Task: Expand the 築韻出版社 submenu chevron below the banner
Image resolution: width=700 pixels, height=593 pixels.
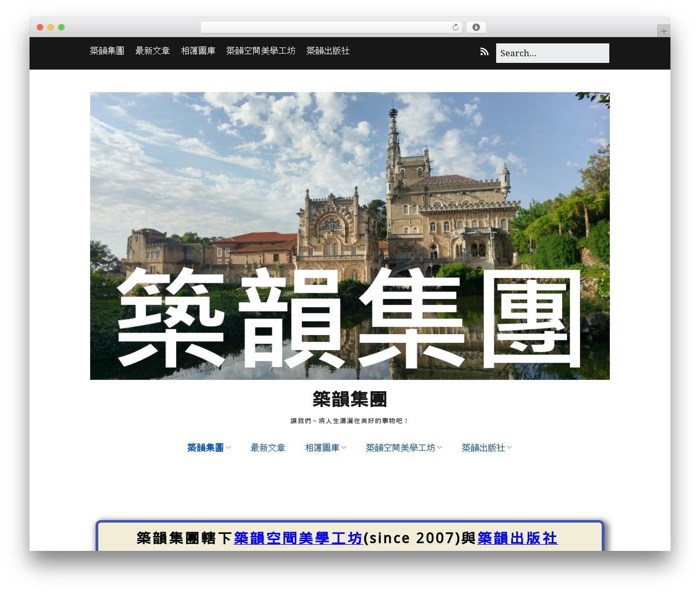Action: tap(510, 447)
